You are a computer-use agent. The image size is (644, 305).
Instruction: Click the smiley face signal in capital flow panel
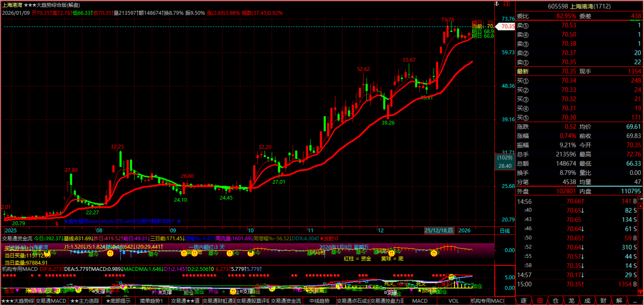110,253
